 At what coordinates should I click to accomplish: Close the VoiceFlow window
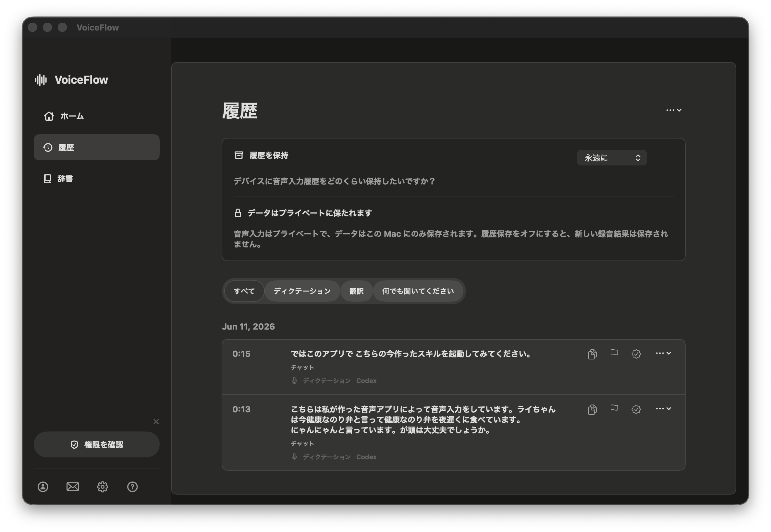32,27
